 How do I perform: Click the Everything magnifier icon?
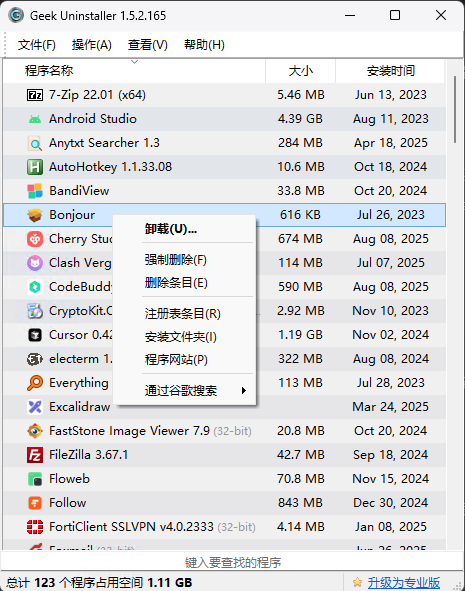35,383
